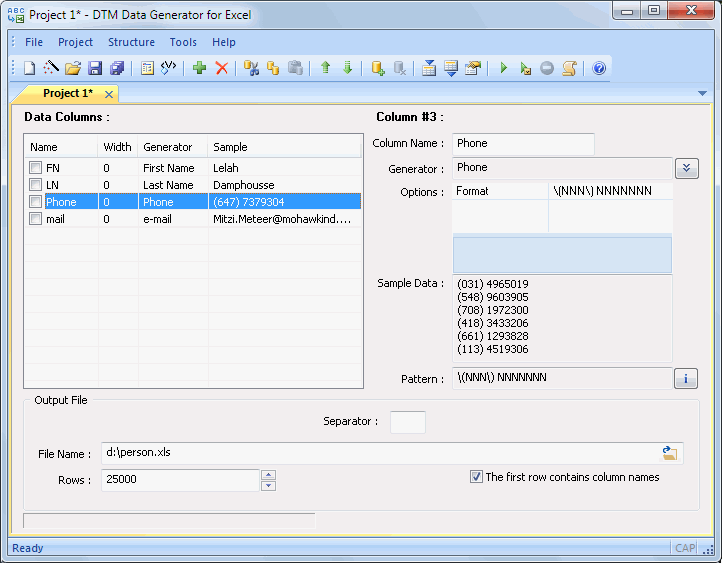The width and height of the screenshot is (722, 563).
Task: Toggle the Phone column checkbox
Action: point(35,202)
